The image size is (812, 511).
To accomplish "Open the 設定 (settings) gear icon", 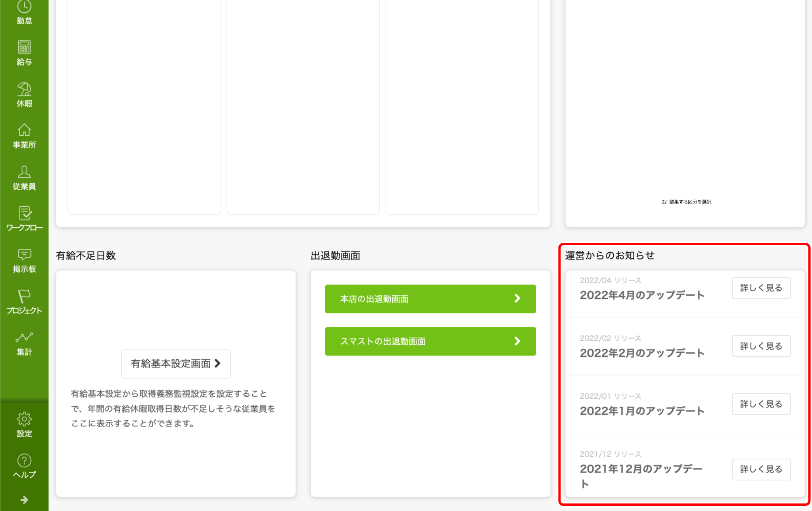I will tap(24, 424).
